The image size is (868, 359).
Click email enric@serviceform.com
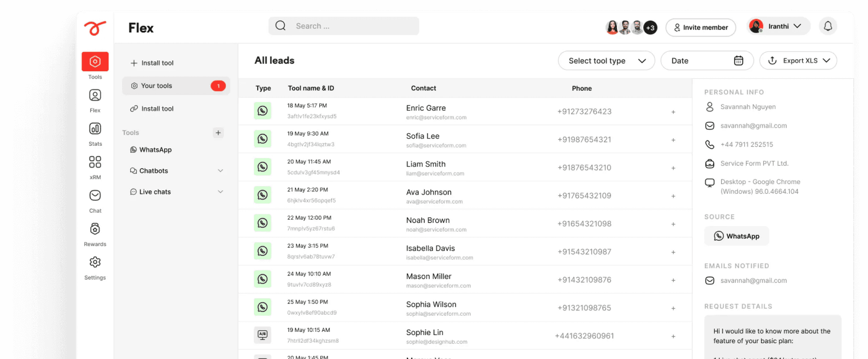tap(436, 117)
